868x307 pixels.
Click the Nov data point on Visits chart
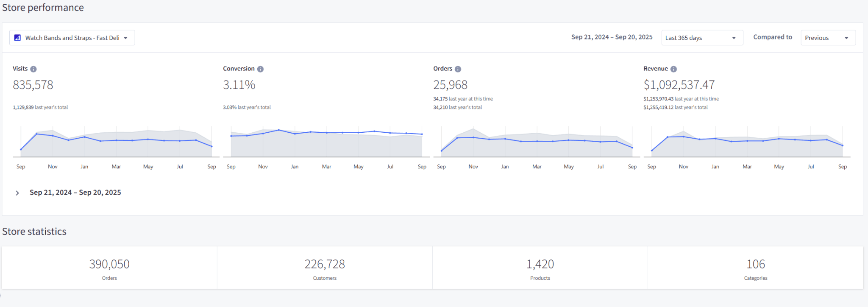(x=53, y=136)
